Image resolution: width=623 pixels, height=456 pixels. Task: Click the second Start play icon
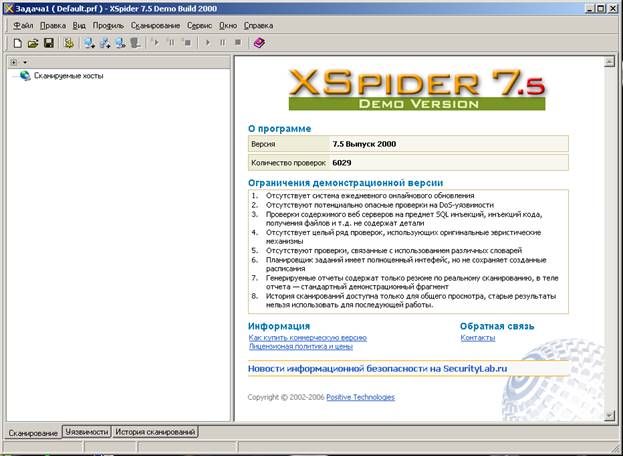(x=207, y=43)
